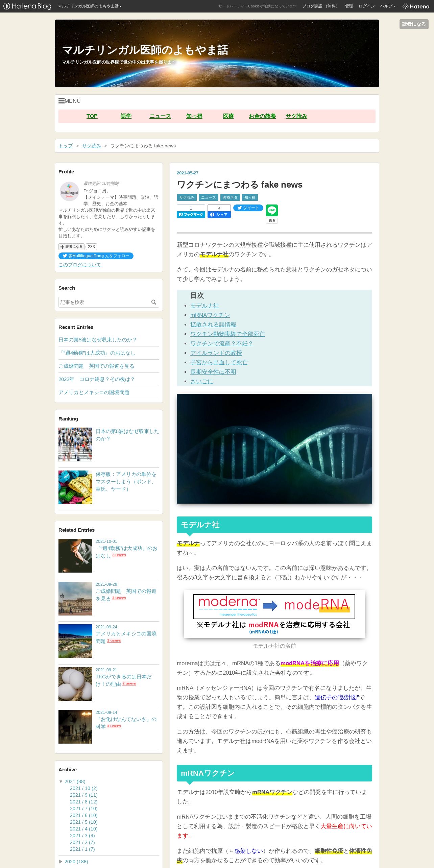
Task: Jump to ワクチン動物実験で全部死亡 section
Action: [x=227, y=334]
